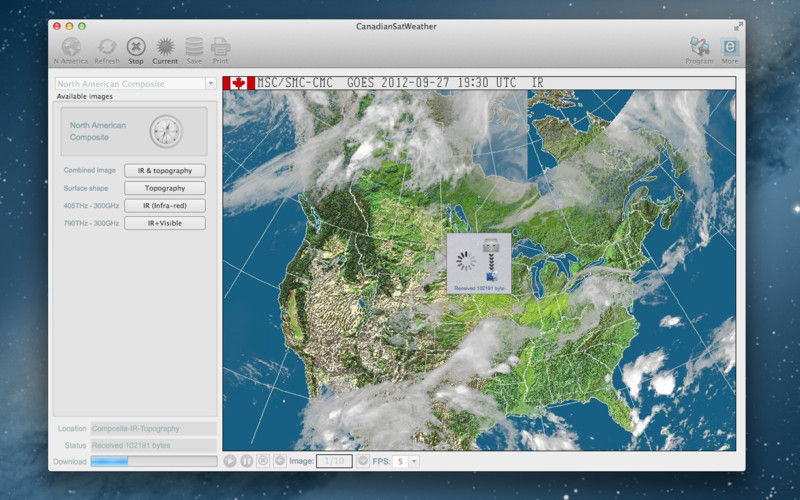Click the download spinner overlay on map
The height and width of the screenshot is (500, 800).
point(479,263)
